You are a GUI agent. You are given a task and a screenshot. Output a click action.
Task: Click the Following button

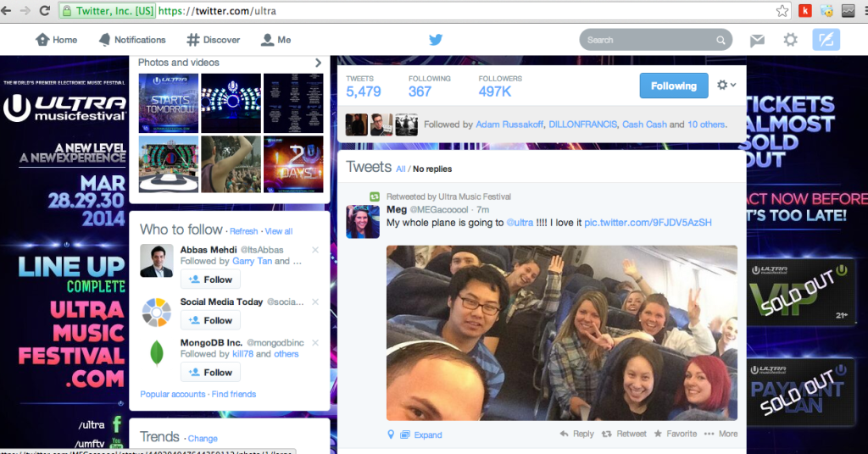(674, 86)
